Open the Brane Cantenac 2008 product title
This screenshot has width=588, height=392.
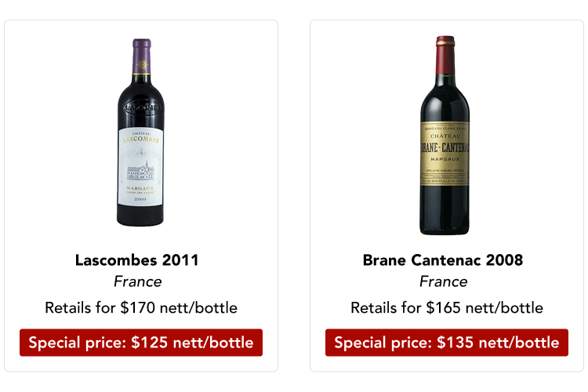pyautogui.click(x=443, y=260)
